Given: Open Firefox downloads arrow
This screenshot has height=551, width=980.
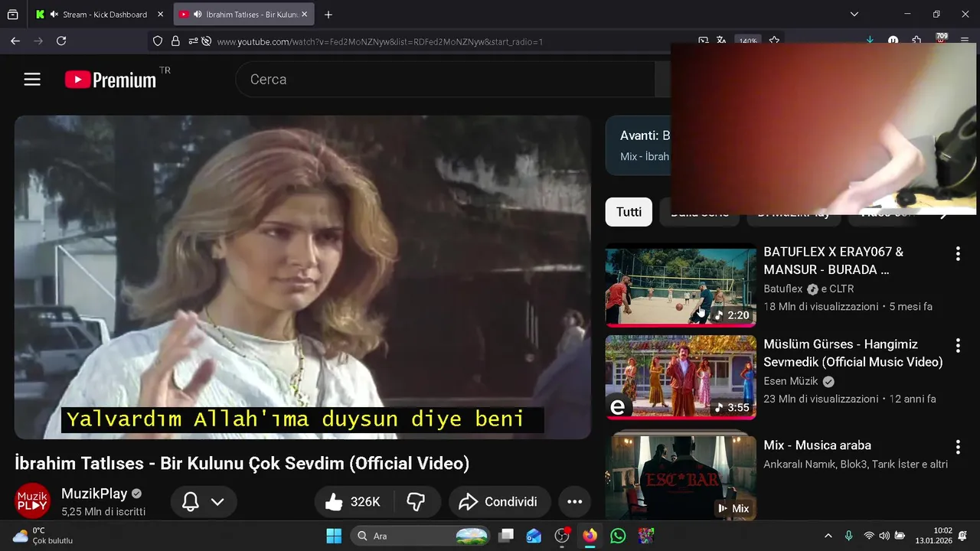Looking at the screenshot, I should [x=870, y=41].
